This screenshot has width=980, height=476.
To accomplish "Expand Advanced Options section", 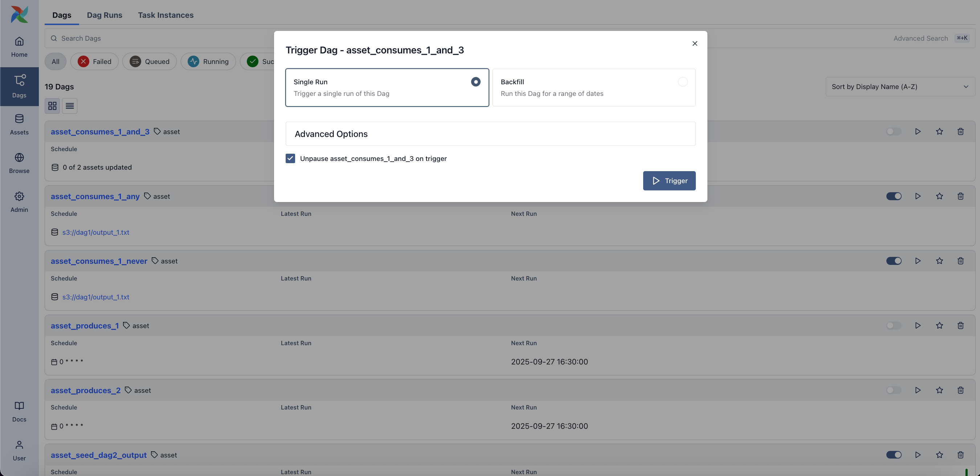I will (x=490, y=134).
